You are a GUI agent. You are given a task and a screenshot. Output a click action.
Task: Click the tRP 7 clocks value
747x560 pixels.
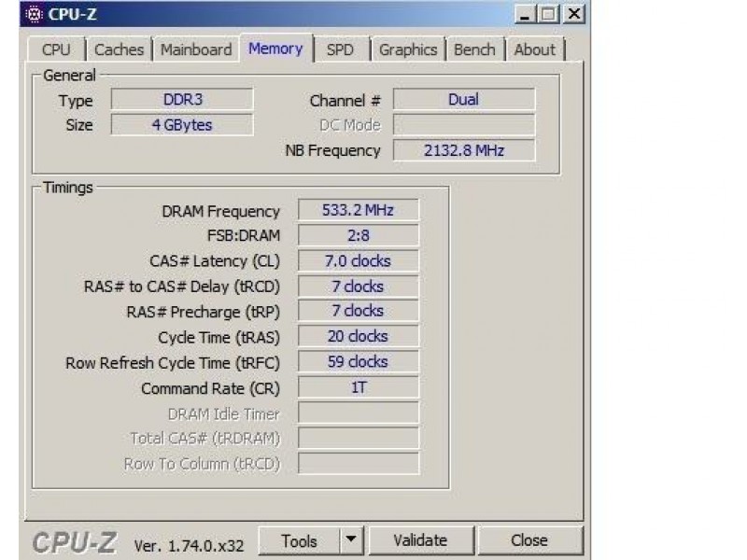point(359,311)
